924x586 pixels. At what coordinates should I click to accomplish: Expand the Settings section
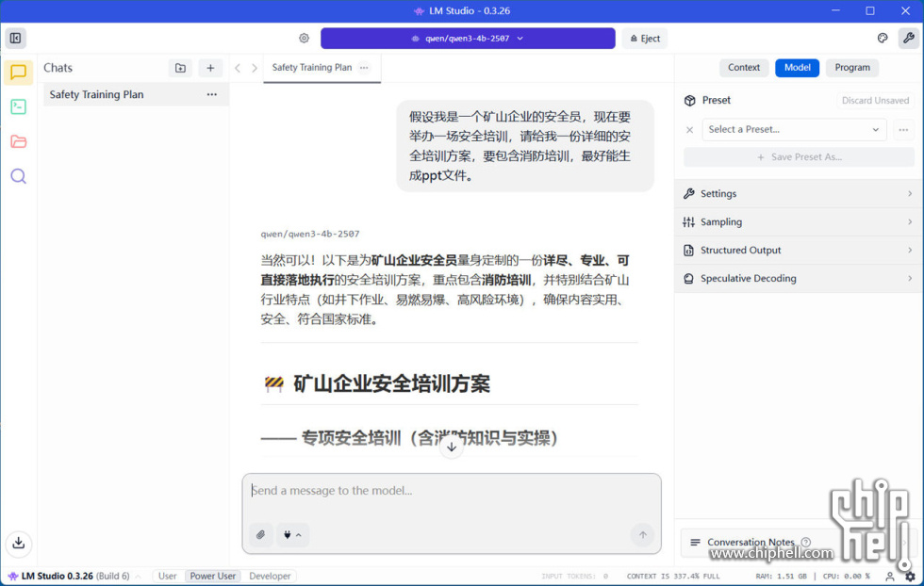(799, 194)
